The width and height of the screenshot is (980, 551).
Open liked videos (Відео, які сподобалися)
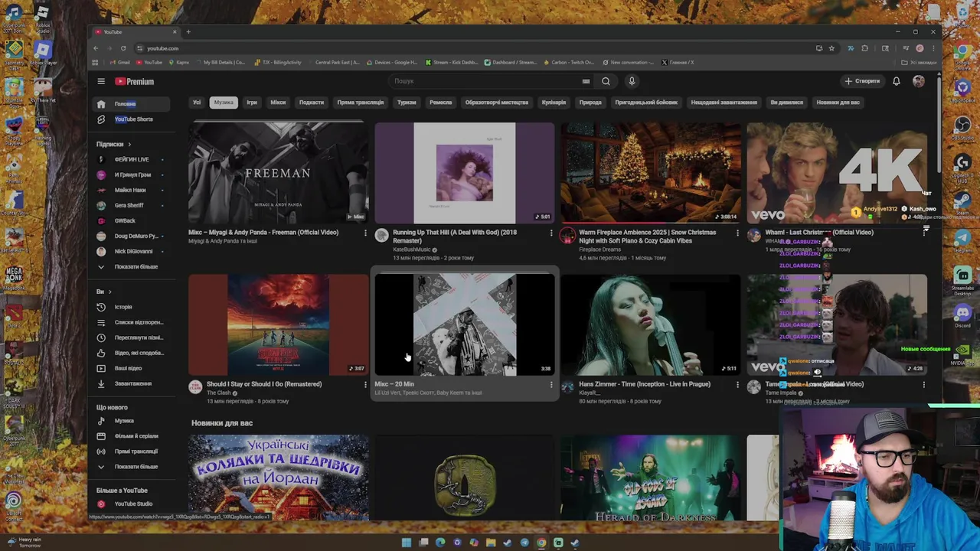[131, 353]
